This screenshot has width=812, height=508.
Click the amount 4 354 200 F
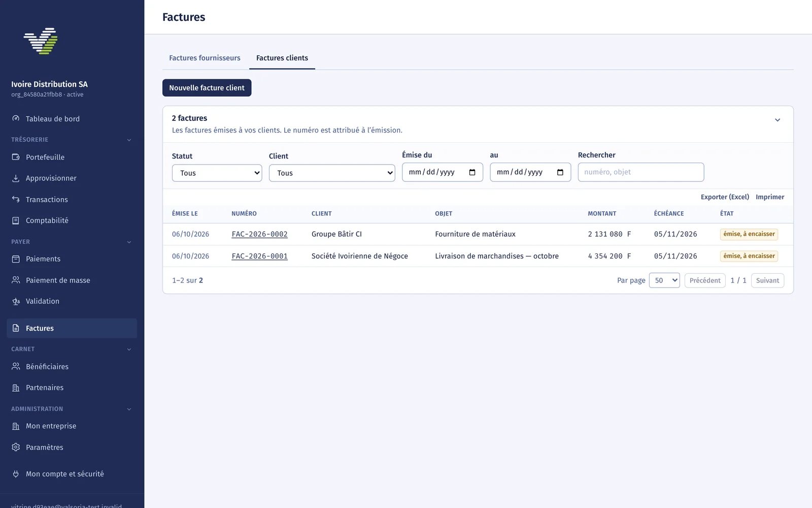610,256
